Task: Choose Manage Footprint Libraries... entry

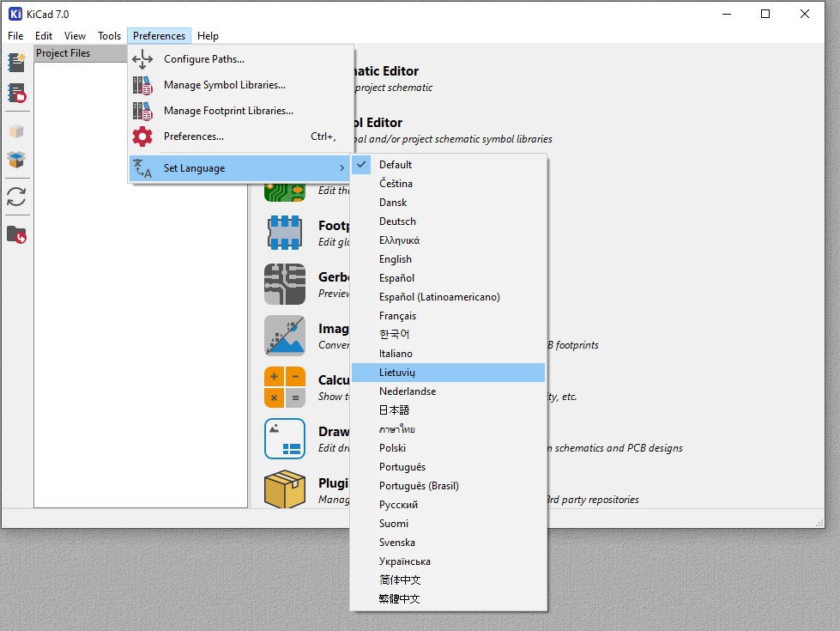Action: (241, 111)
